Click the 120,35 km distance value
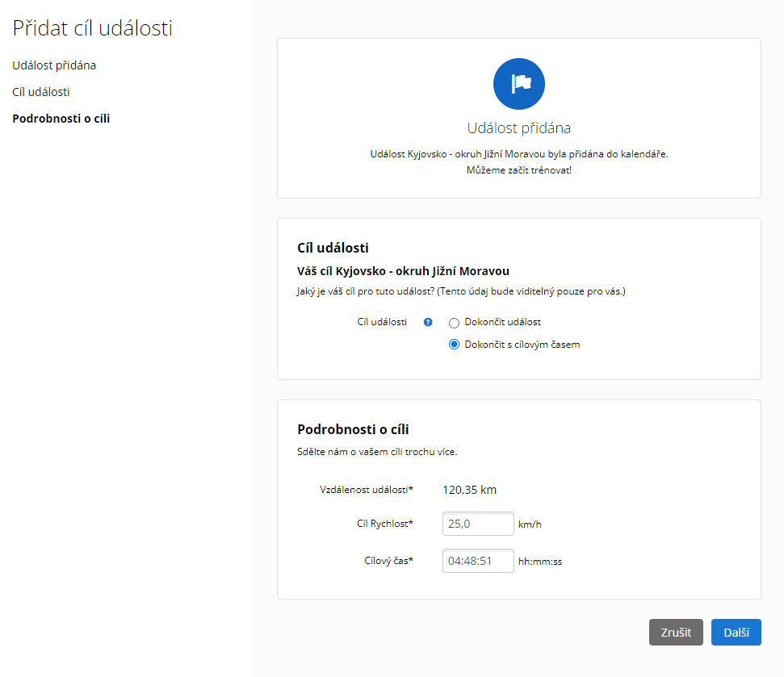The image size is (784, 677). point(469,489)
